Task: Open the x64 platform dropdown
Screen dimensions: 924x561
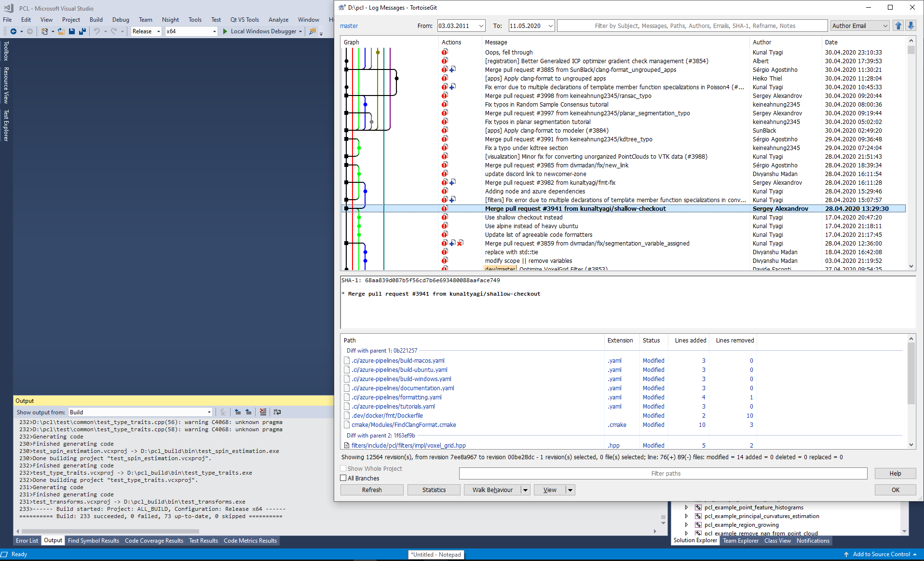Action: (x=215, y=31)
